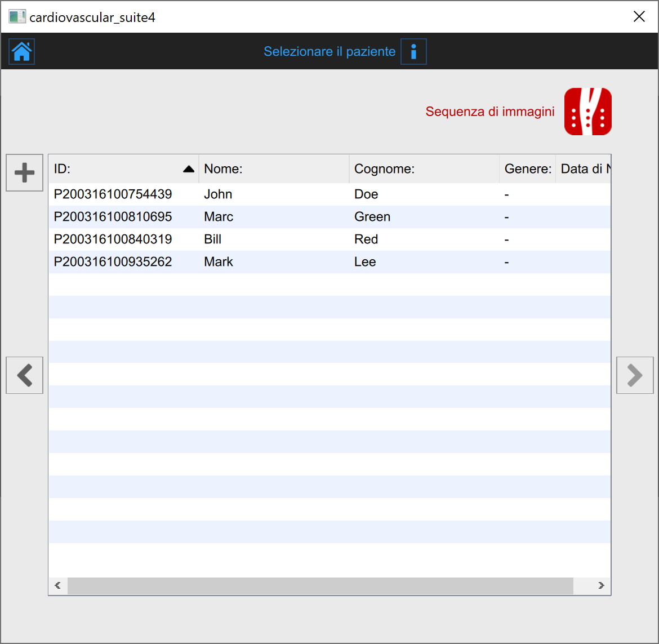Screen dimensions: 659x644
Task: Click the Selezionare il paziente title
Action: pos(329,52)
